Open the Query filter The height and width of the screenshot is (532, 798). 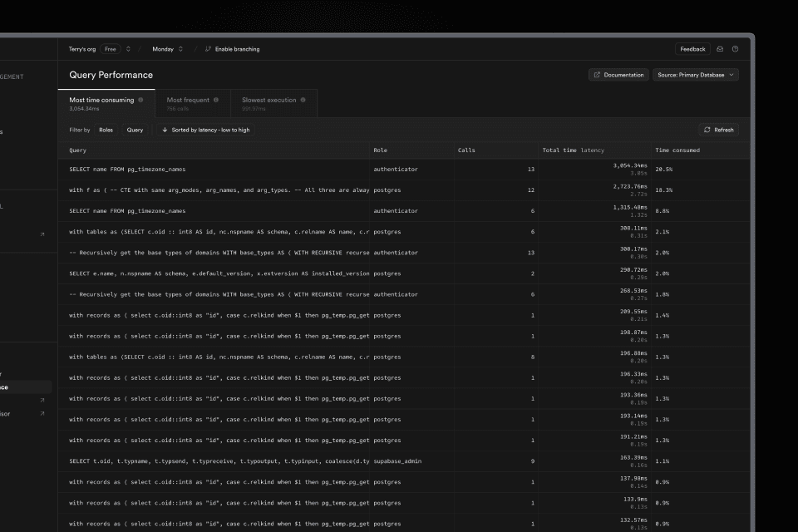tap(135, 130)
